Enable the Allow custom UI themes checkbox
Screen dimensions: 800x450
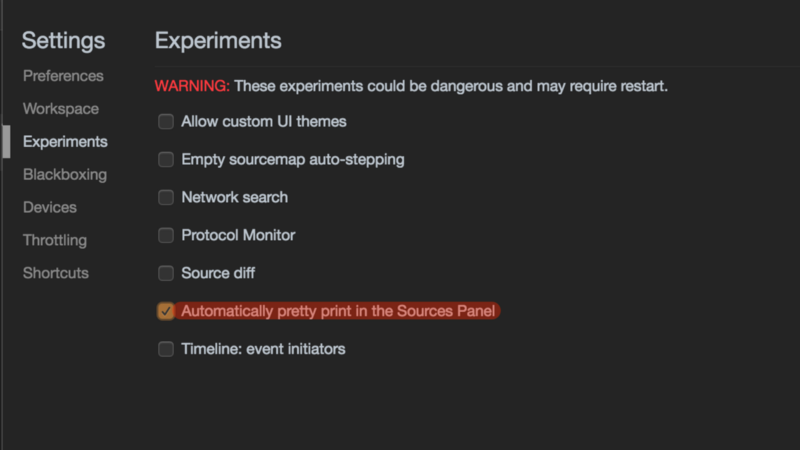[166, 122]
